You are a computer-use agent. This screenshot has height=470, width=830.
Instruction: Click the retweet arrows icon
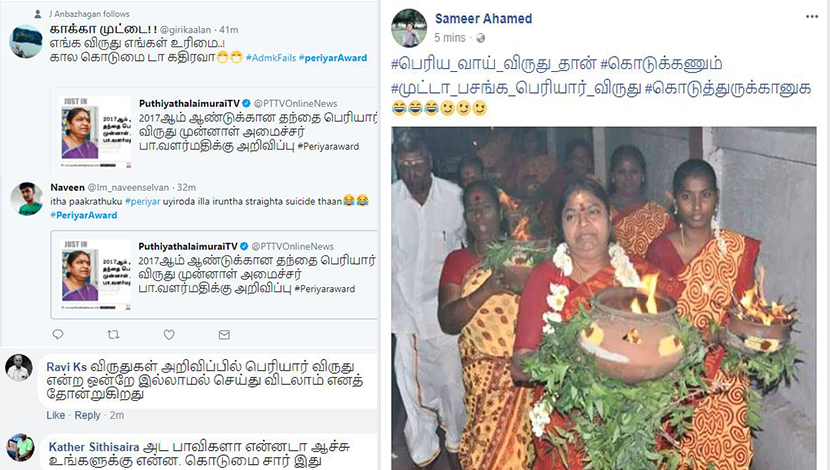click(x=113, y=335)
